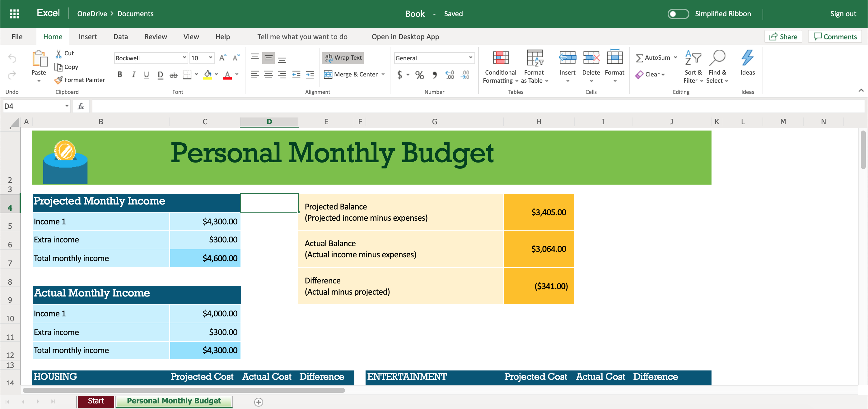This screenshot has height=409, width=868.
Task: Toggle Wrap Text on selected cell
Action: 344,57
